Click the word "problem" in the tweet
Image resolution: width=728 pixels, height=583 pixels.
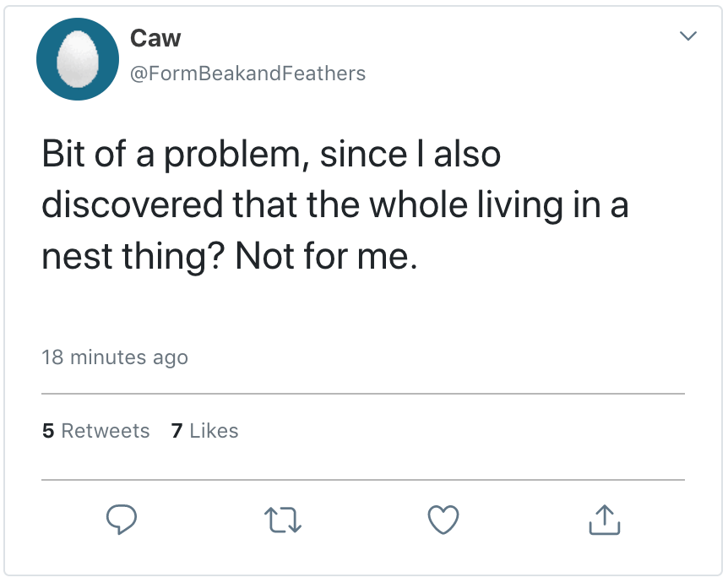point(235,155)
